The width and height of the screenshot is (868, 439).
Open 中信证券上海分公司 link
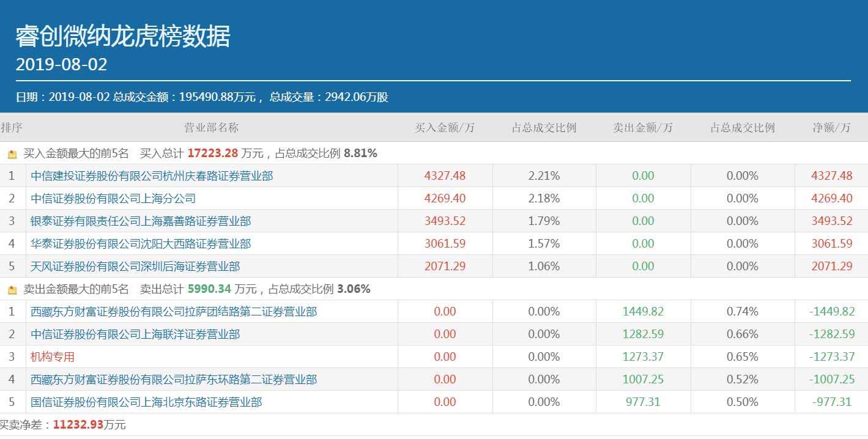click(x=113, y=199)
